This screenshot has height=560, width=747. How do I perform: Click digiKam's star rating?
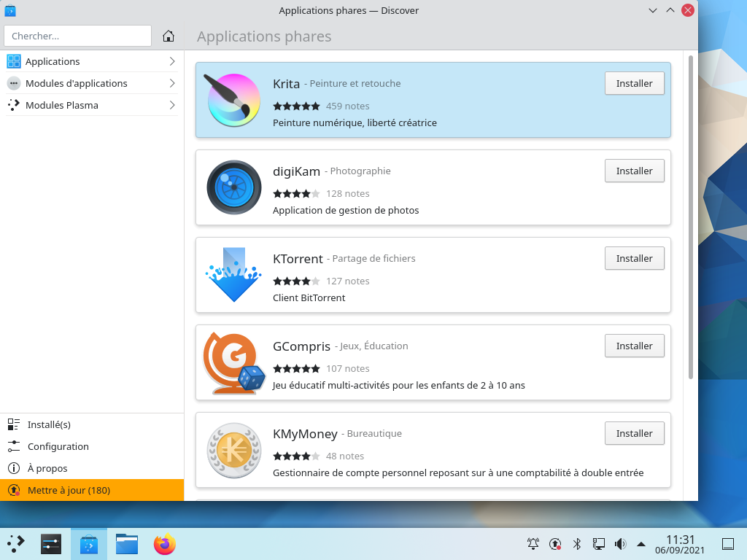[x=296, y=194]
